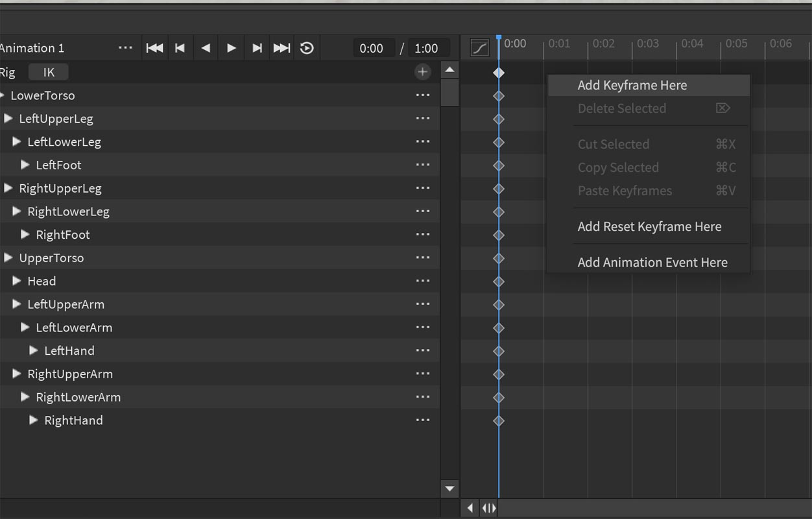Click the track list scroll down arrow
The image size is (812, 519).
(449, 489)
